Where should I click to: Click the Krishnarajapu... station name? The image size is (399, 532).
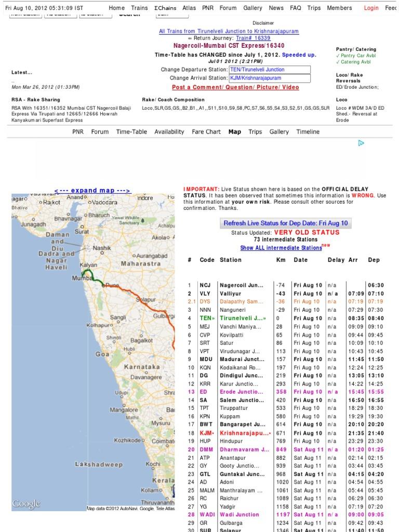pos(245,433)
